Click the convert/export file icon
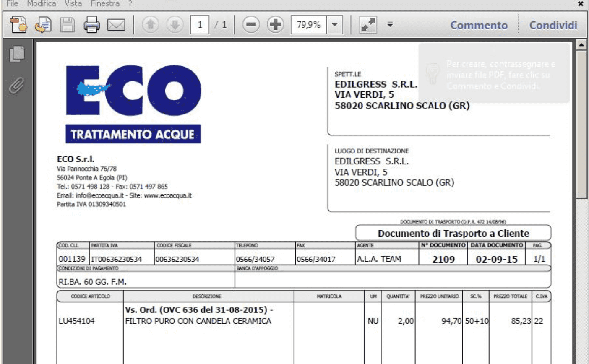The width and height of the screenshot is (589, 364). coord(43,25)
